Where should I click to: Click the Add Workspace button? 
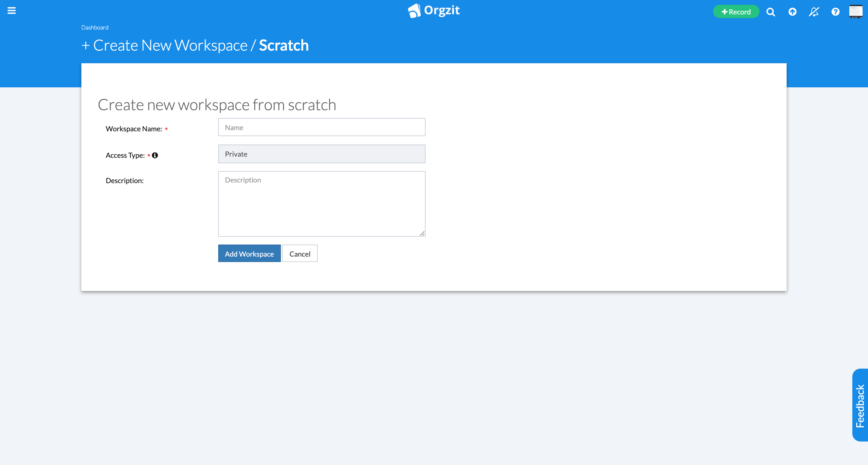pyautogui.click(x=249, y=254)
